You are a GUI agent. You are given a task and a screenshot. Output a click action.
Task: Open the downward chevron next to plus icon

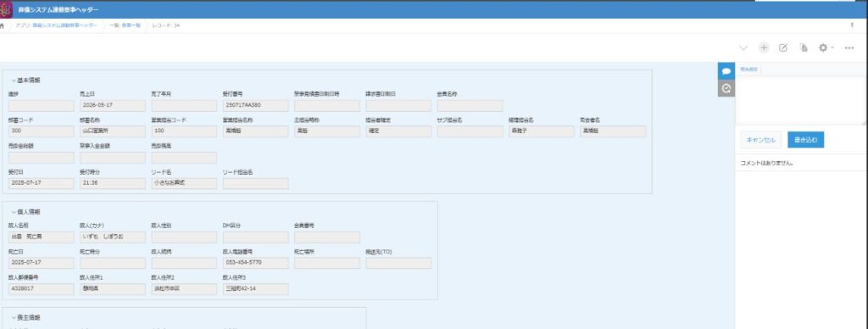pos(743,48)
